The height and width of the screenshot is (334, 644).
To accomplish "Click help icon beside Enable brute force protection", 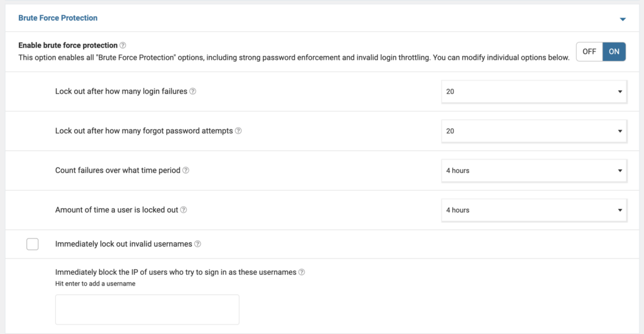I will [x=123, y=45].
